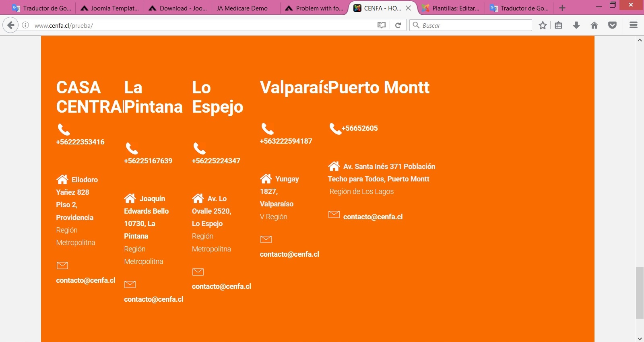The height and width of the screenshot is (342, 644).
Task: Click the envelope icon in Valparaíso column
Action: pos(266,239)
